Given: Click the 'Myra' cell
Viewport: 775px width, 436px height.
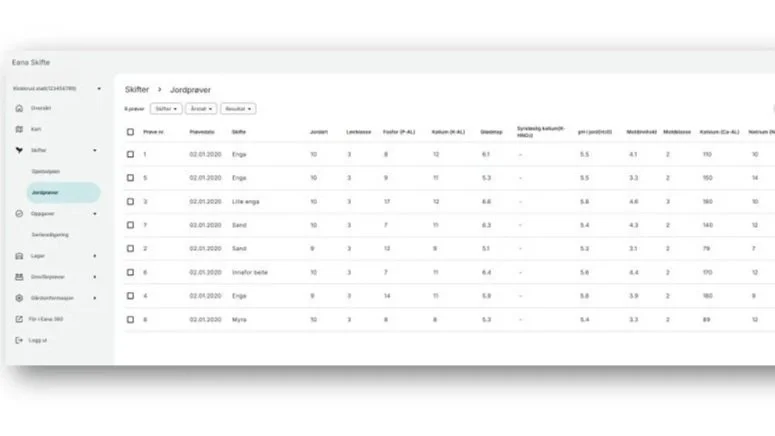Looking at the screenshot, I should click(x=239, y=320).
